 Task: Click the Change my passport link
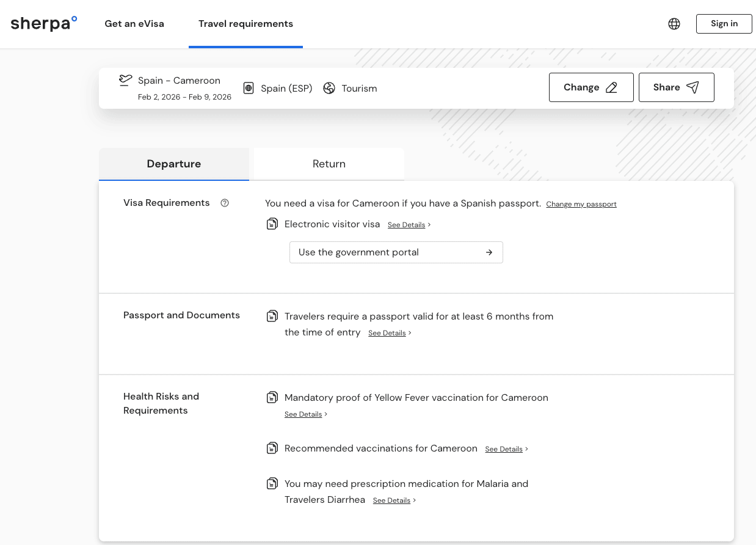pyautogui.click(x=581, y=204)
